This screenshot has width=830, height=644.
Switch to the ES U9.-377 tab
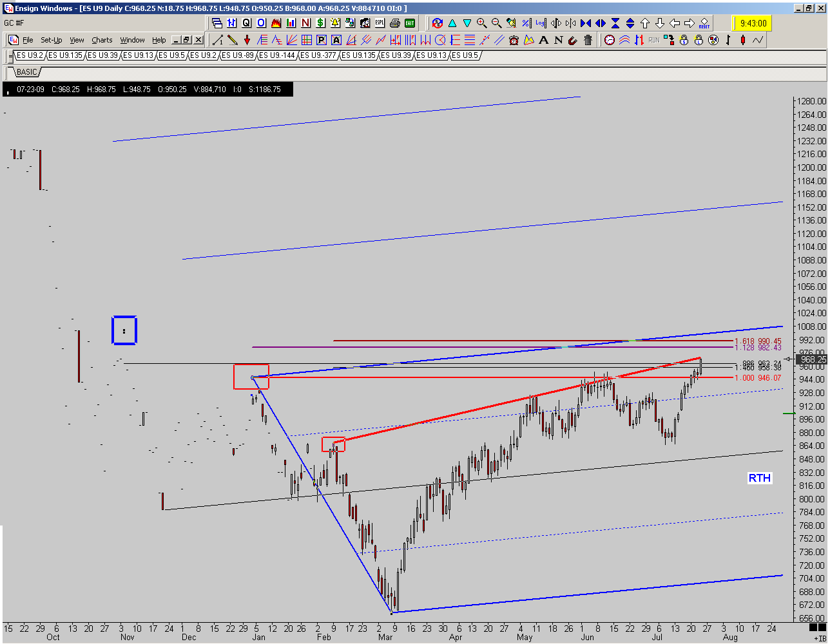coord(319,55)
